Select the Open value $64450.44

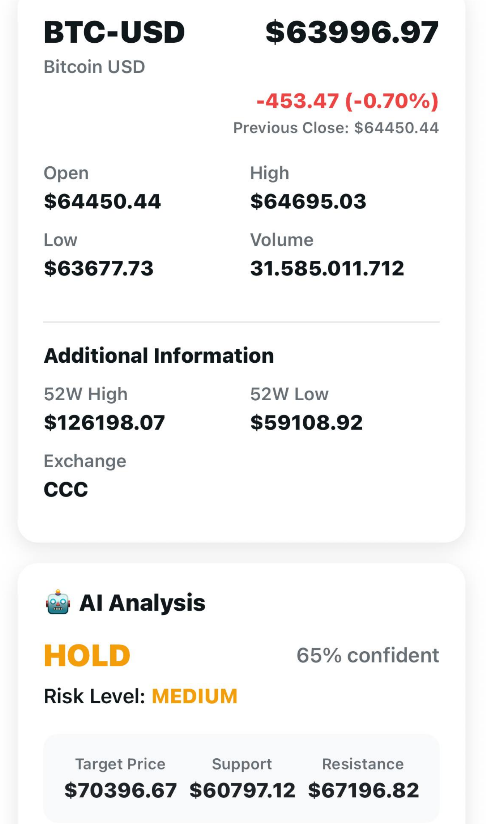(102, 201)
